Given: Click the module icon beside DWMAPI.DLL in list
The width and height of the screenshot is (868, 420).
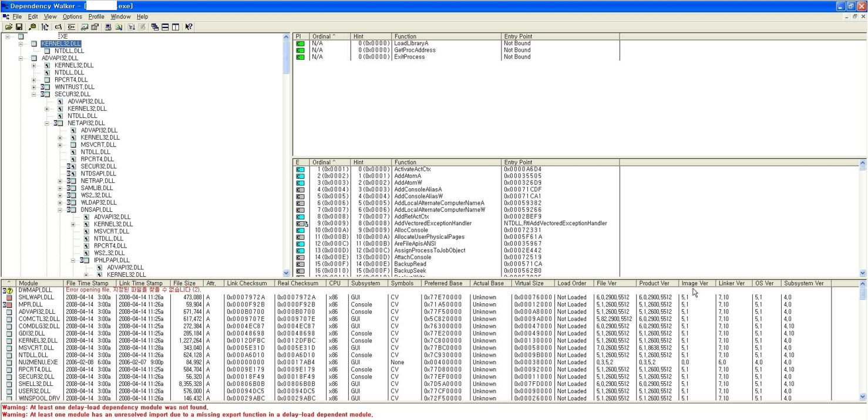Looking at the screenshot, I should (8, 290).
